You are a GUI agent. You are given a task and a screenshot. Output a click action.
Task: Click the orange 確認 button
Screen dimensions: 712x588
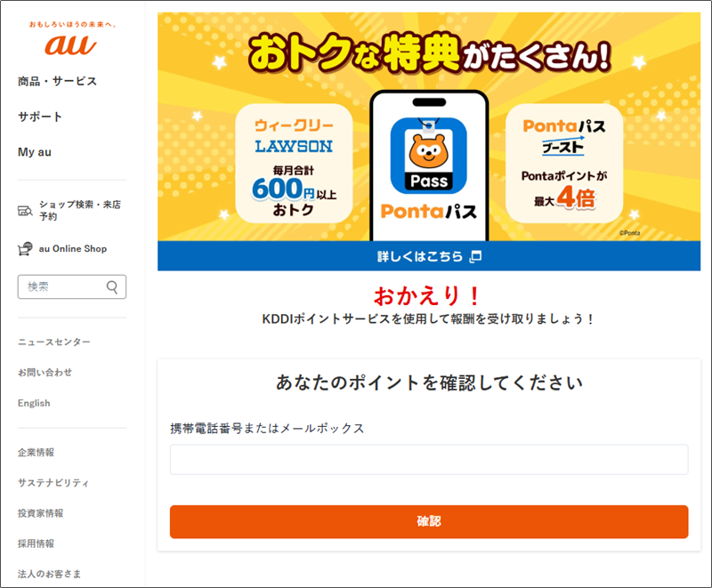(x=429, y=522)
